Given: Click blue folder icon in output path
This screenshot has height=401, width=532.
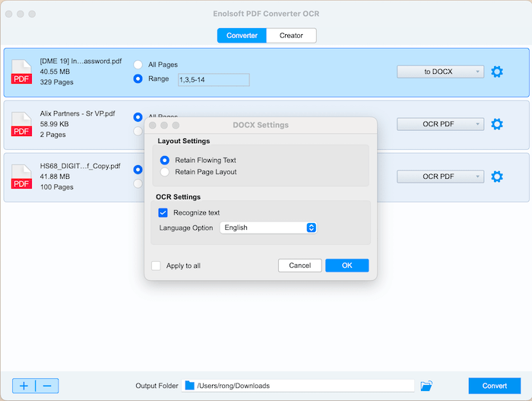Looking at the screenshot, I should click(x=190, y=385).
